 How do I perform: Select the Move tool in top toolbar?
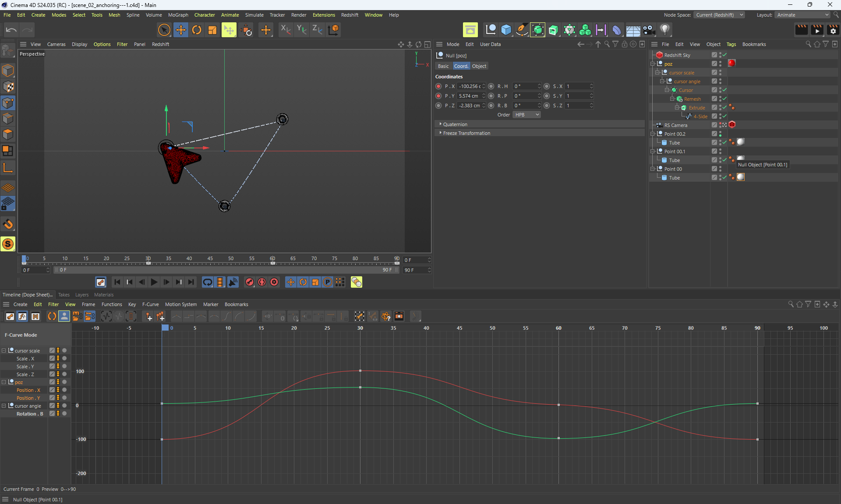click(180, 30)
